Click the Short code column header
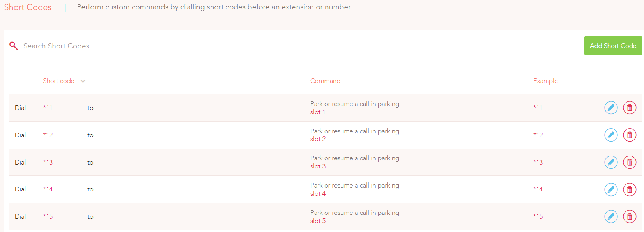644x232 pixels. [x=58, y=81]
